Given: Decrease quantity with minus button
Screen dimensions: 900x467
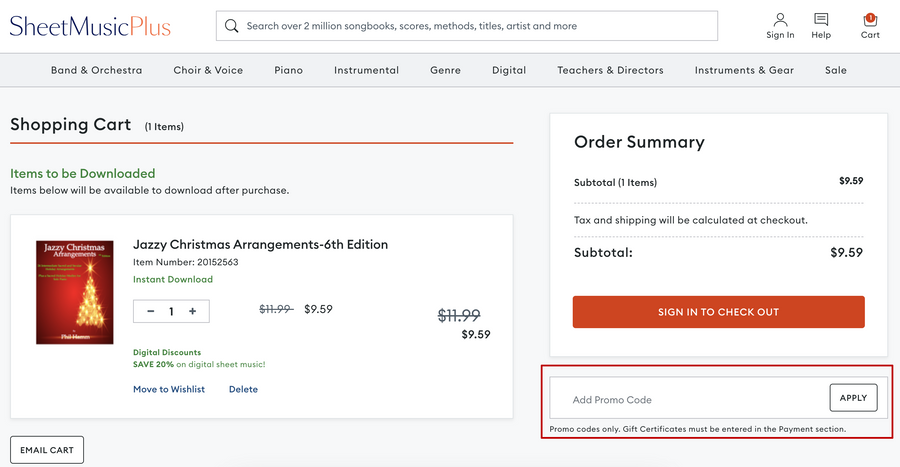Looking at the screenshot, I should coord(151,311).
